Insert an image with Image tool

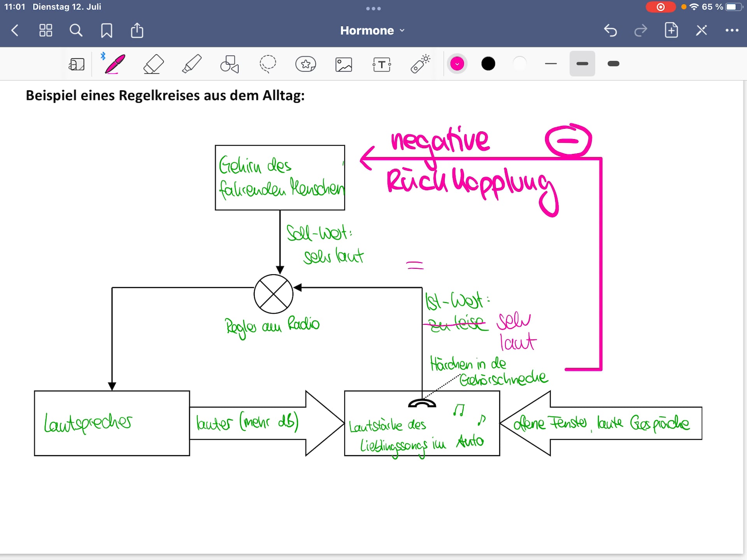[x=344, y=64]
